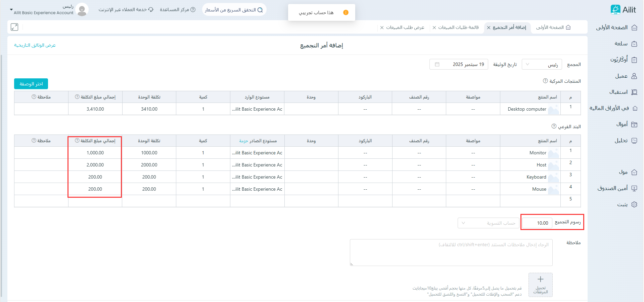
Task: Click the اختر الوصفة button
Action: point(31,84)
